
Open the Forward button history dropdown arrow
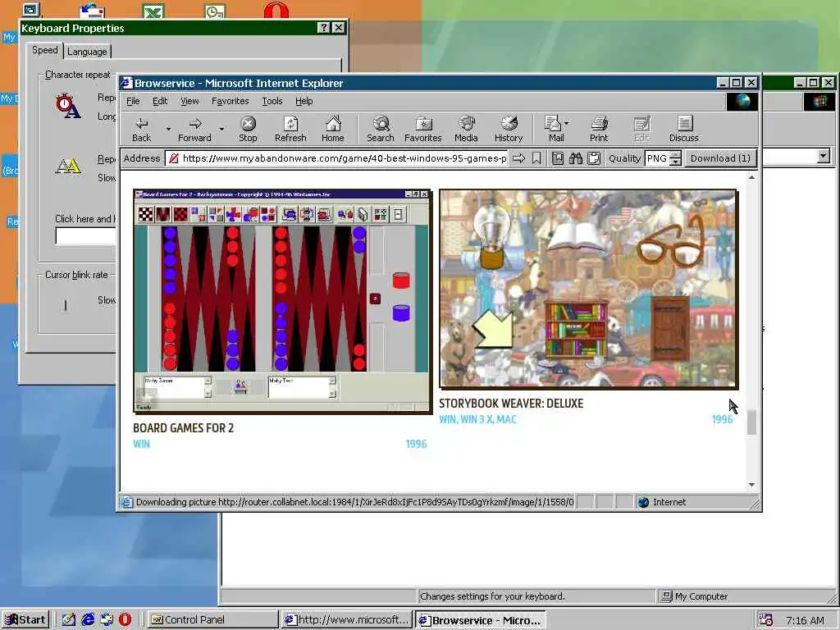click(221, 129)
